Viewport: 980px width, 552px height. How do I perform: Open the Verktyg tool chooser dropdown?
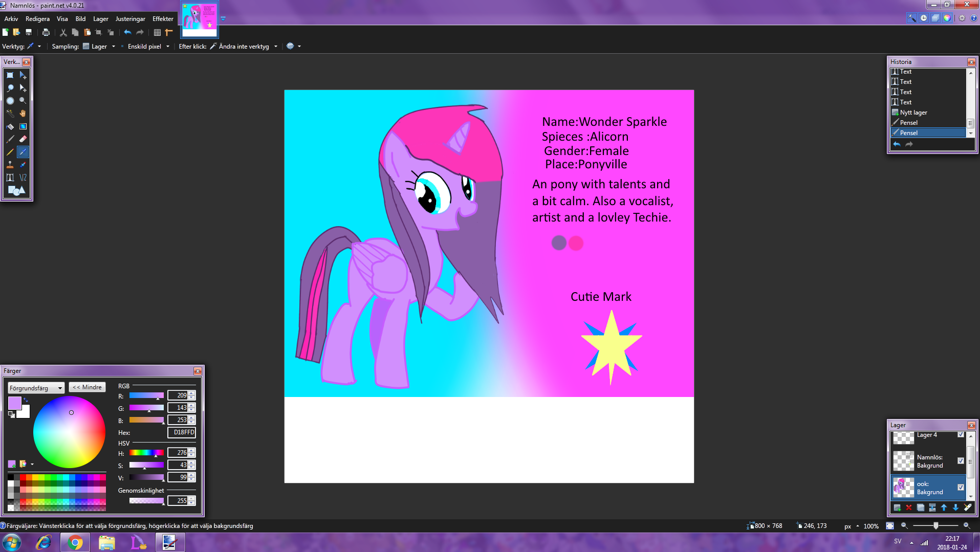point(39,47)
